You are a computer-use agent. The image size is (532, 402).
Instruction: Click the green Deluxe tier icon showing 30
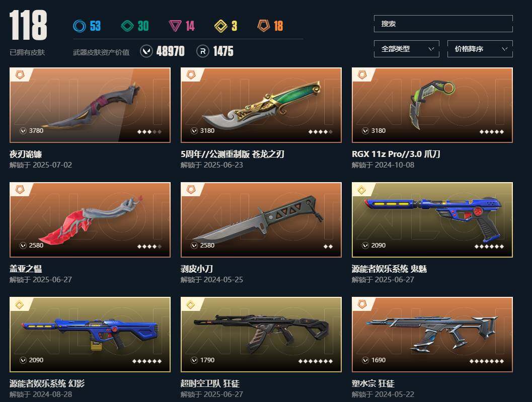point(127,26)
